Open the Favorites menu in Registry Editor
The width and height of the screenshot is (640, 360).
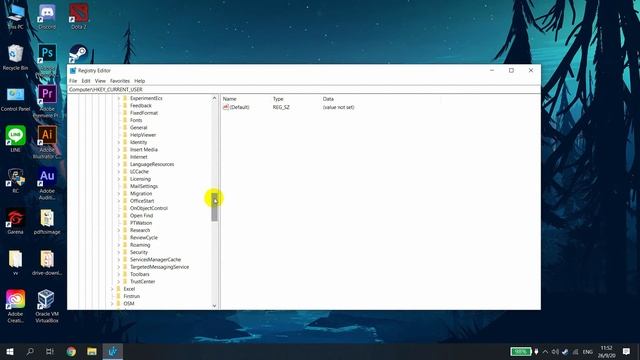tap(120, 81)
